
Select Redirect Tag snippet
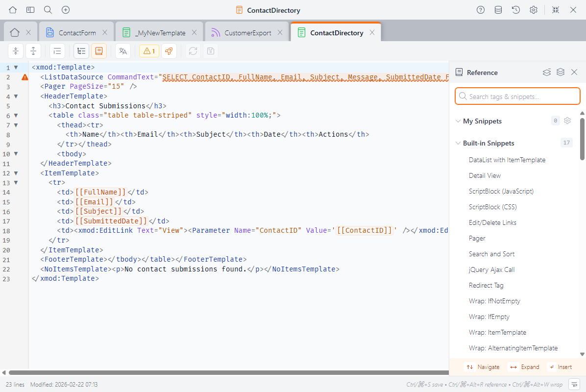486,286
